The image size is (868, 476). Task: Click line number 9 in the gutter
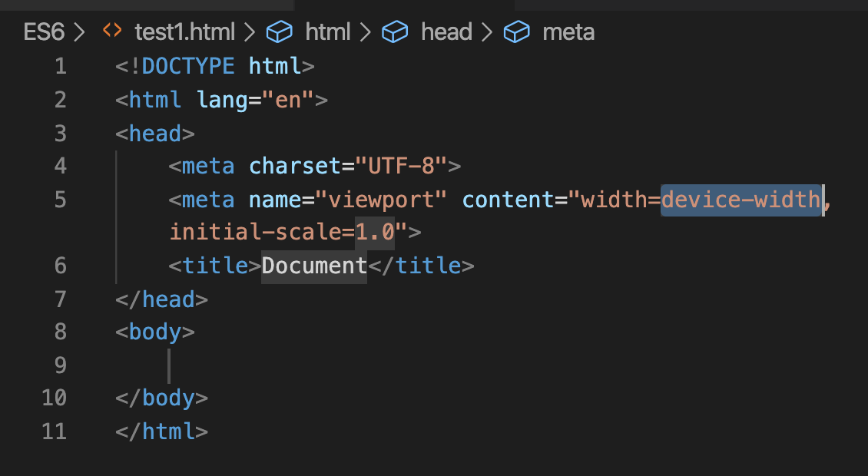pyautogui.click(x=60, y=365)
